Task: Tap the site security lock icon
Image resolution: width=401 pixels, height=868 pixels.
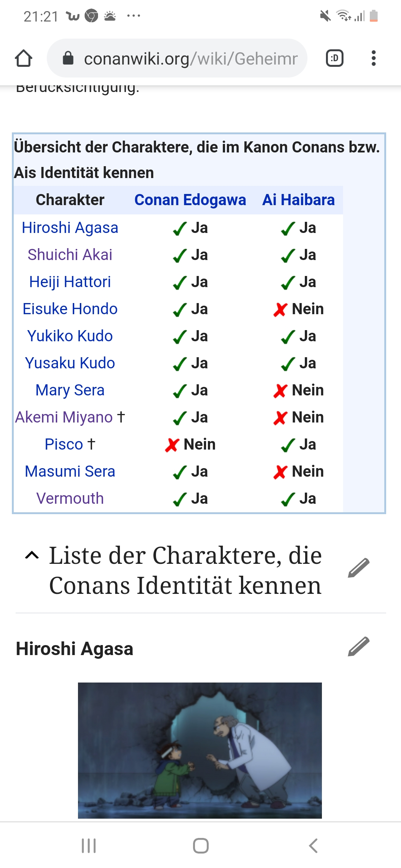Action: (68, 58)
